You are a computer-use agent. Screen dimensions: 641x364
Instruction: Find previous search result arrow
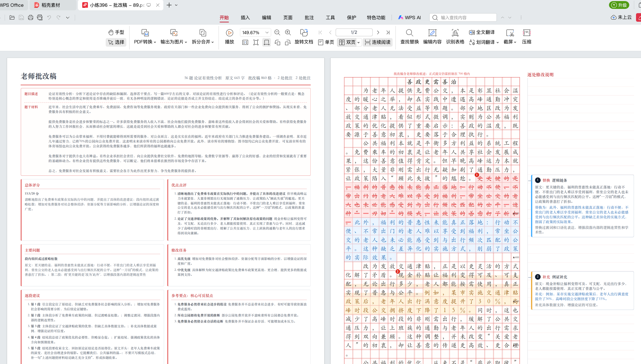(503, 17)
